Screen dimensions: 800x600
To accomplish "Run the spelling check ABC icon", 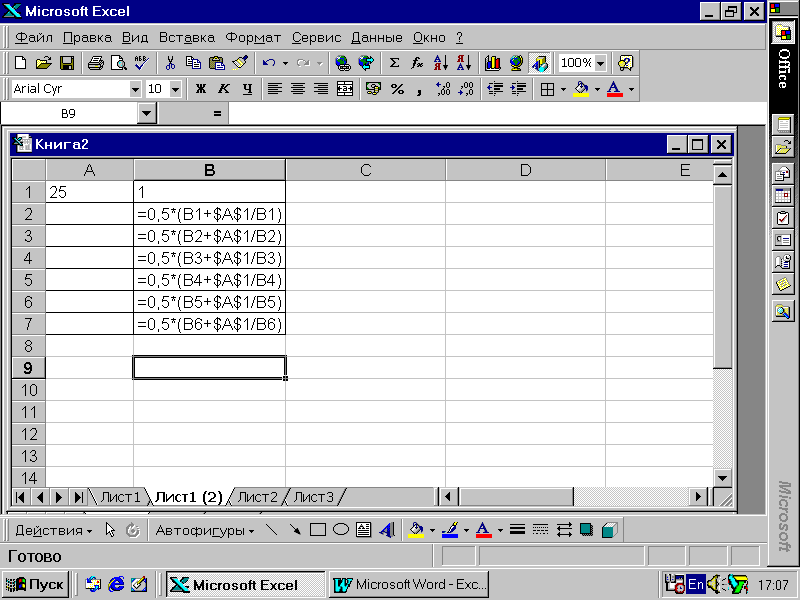I will (141, 63).
